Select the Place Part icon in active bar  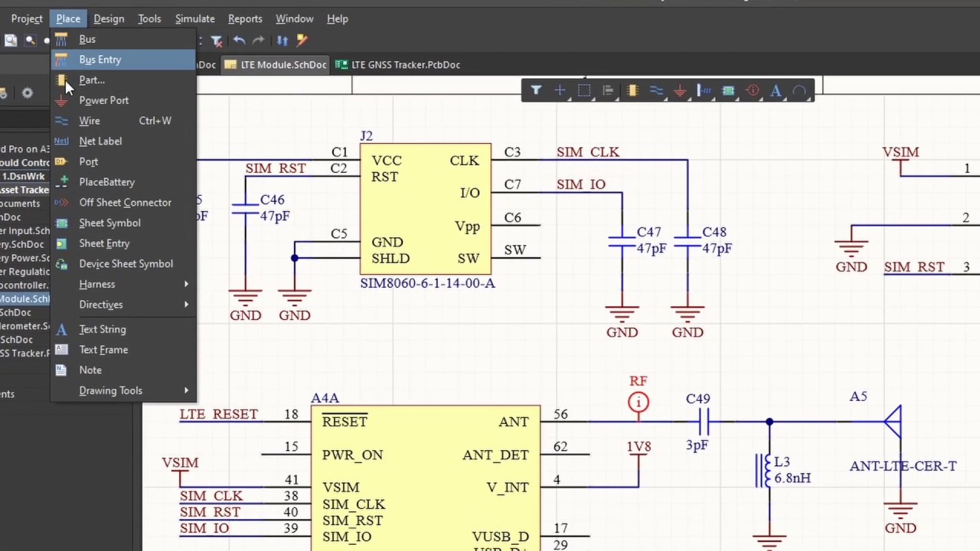pos(632,91)
